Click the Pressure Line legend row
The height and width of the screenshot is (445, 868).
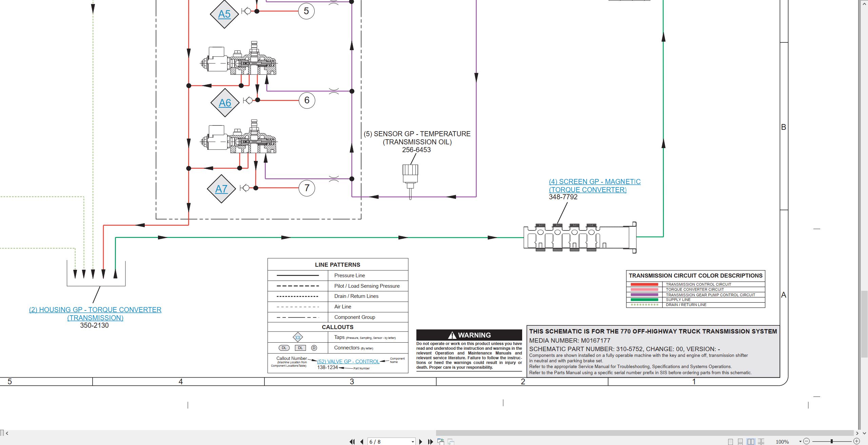(338, 276)
